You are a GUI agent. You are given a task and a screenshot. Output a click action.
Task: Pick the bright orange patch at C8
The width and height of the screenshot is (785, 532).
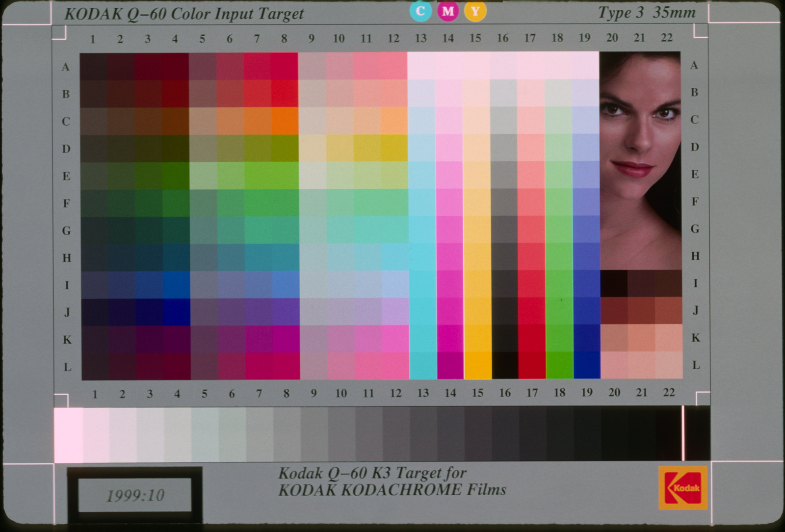[285, 121]
